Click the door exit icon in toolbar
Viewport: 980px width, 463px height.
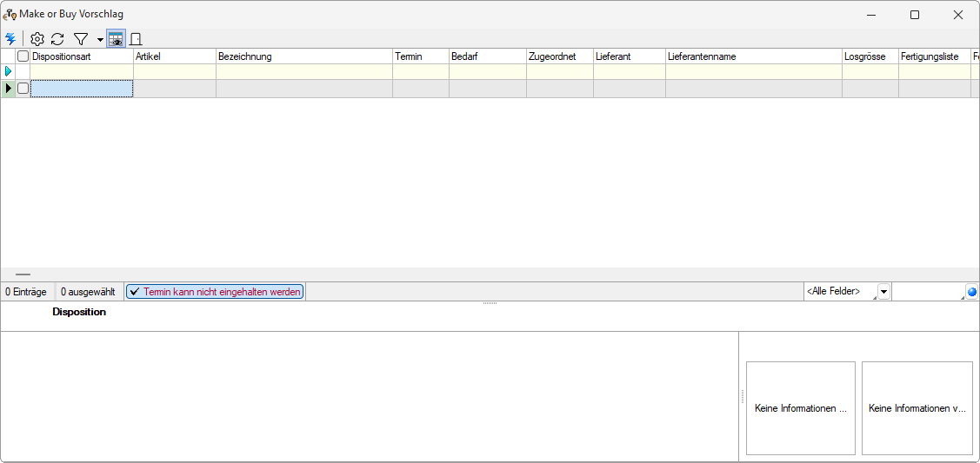pos(136,39)
